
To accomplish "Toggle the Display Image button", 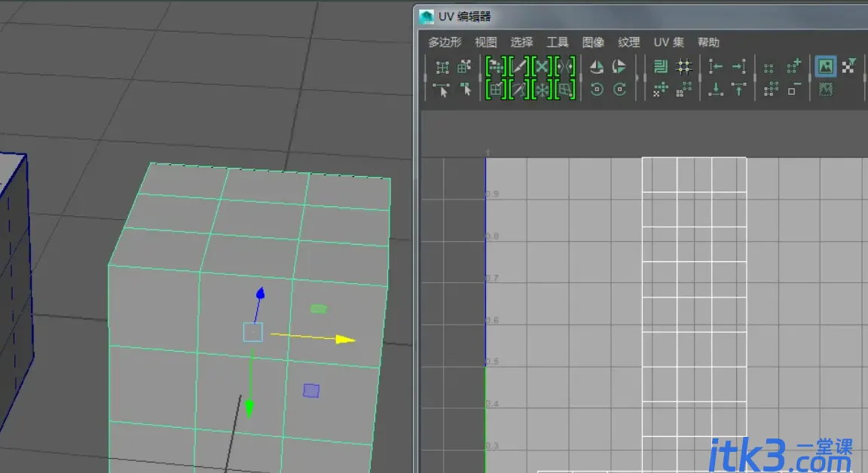I will (825, 66).
